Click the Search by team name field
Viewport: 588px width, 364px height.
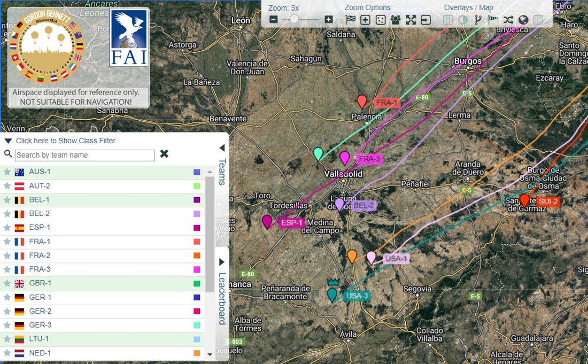point(84,155)
